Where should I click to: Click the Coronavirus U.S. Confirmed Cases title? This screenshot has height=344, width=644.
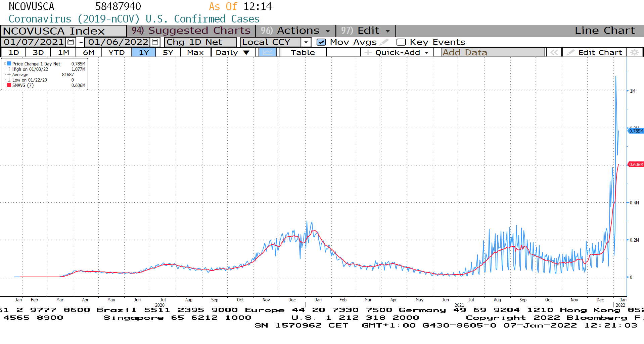tap(134, 19)
